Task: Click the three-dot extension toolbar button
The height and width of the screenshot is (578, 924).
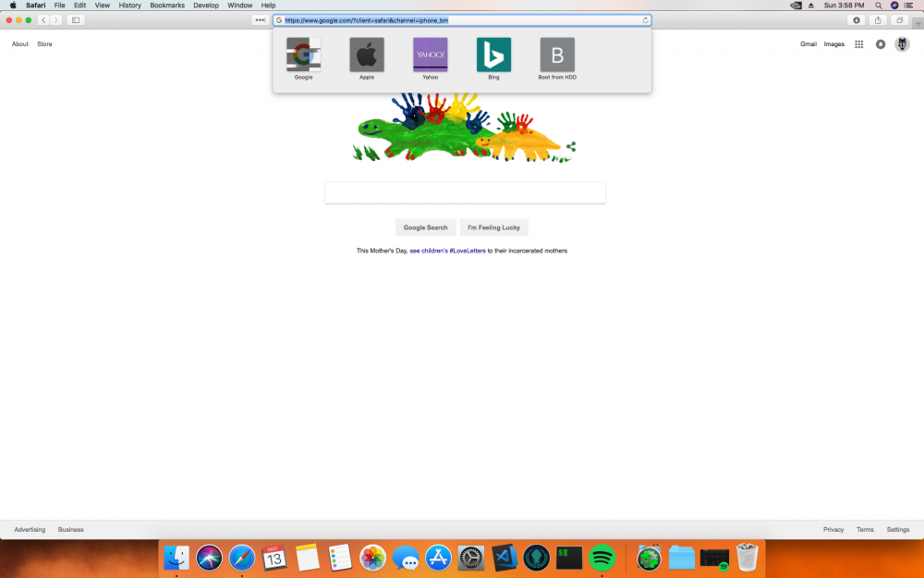Action: (260, 20)
